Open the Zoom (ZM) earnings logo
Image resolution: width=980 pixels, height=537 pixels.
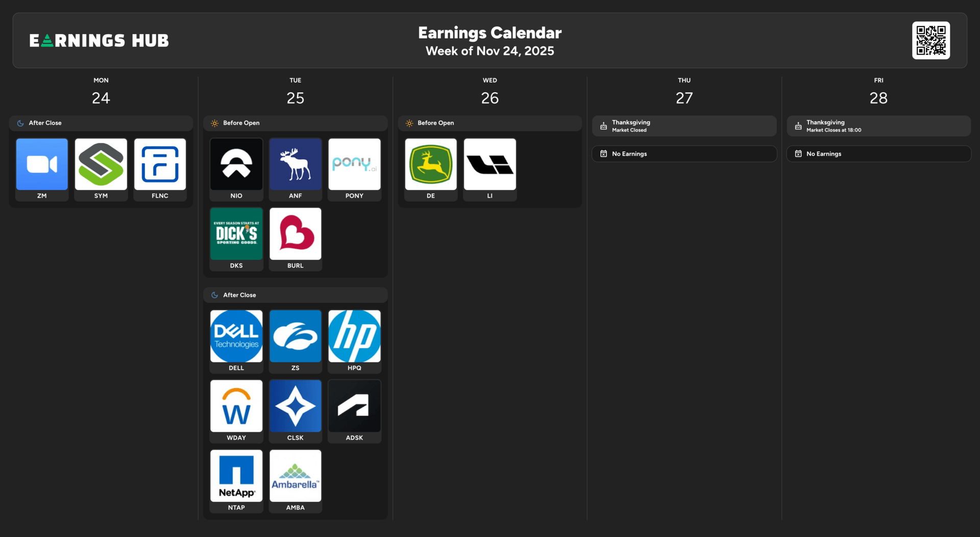point(42,164)
